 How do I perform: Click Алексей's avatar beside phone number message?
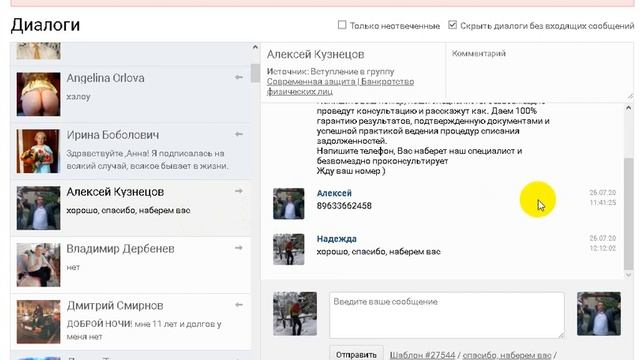tap(289, 204)
